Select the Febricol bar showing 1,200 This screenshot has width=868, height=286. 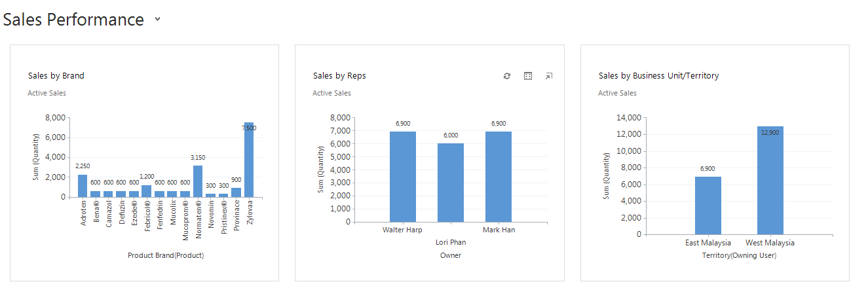pos(147,191)
